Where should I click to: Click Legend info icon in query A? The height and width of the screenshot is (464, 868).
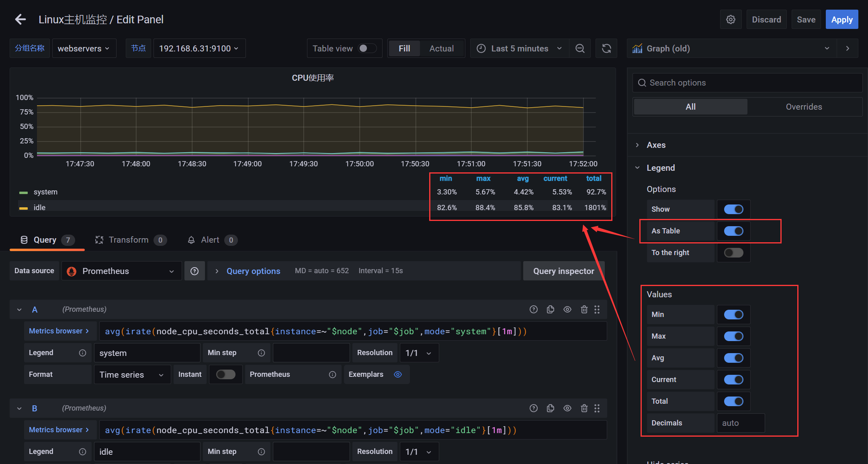point(82,353)
